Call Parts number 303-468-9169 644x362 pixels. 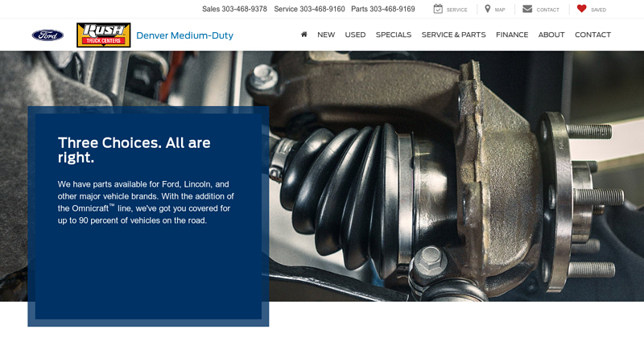coord(392,9)
